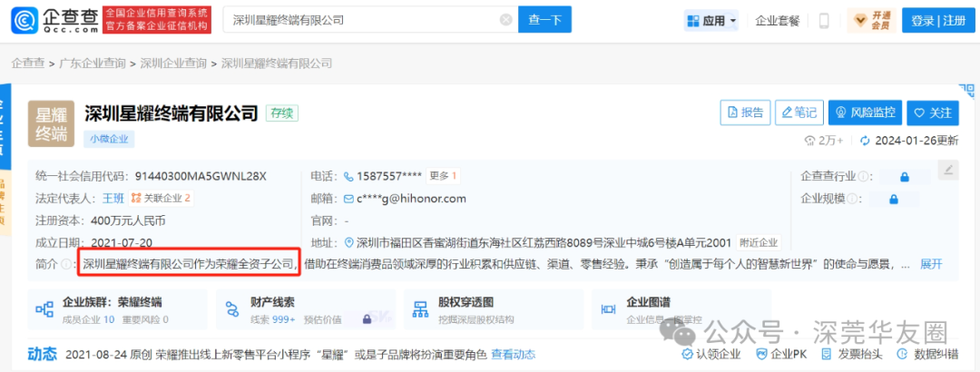Open 企业套餐 menu item

[x=778, y=21]
